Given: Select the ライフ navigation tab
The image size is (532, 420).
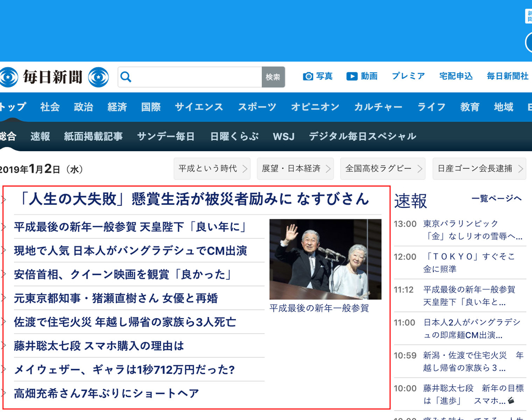Looking at the screenshot, I should 431,107.
